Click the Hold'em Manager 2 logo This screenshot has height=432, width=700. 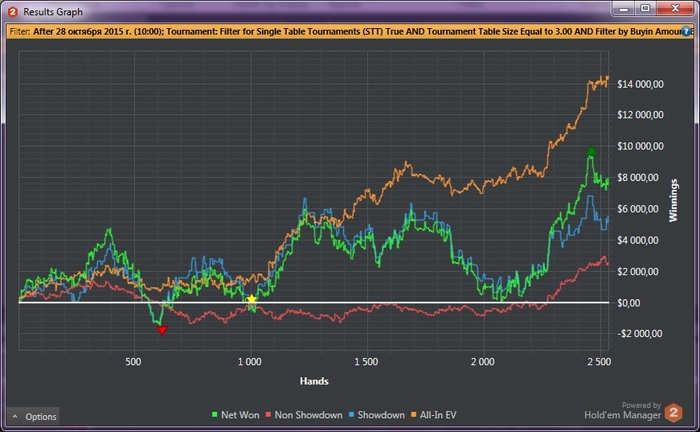673,412
